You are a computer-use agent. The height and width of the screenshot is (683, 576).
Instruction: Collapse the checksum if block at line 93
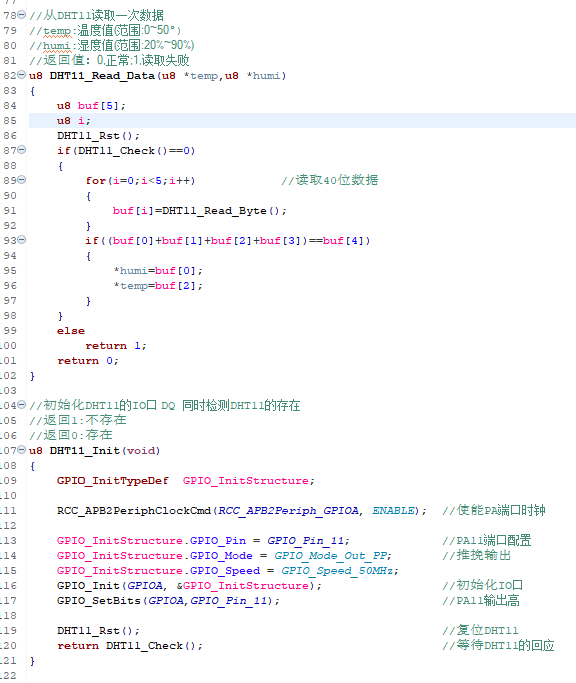[21, 240]
